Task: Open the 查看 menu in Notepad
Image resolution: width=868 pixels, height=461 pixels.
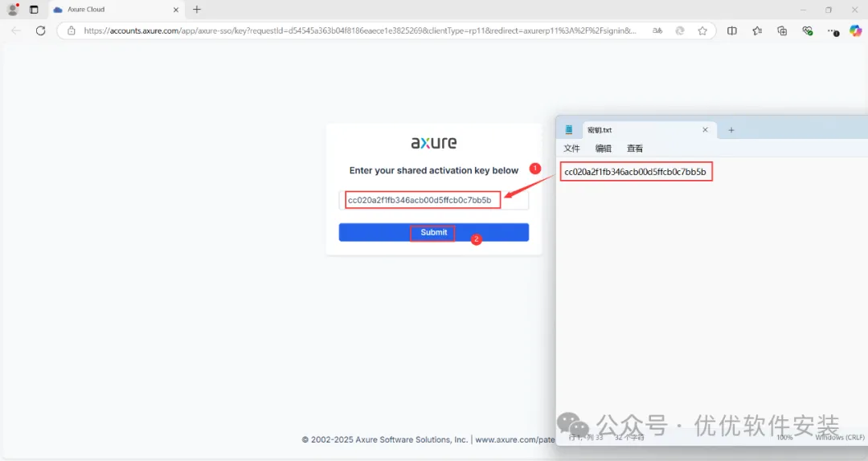Action: (x=634, y=149)
